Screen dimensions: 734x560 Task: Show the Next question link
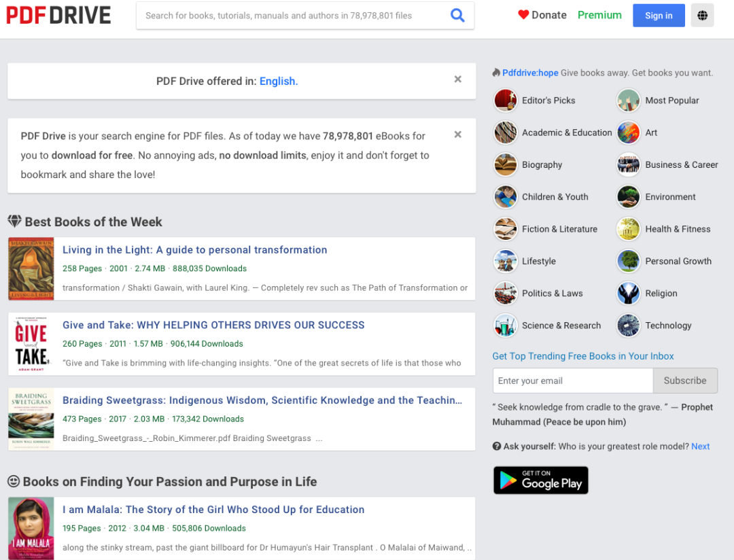(x=700, y=447)
